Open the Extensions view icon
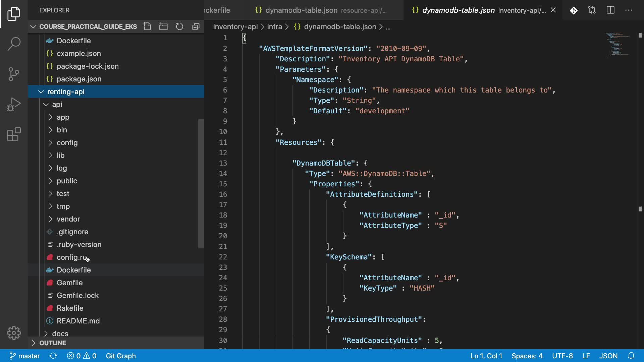Image resolution: width=644 pixels, height=362 pixels. 14,134
